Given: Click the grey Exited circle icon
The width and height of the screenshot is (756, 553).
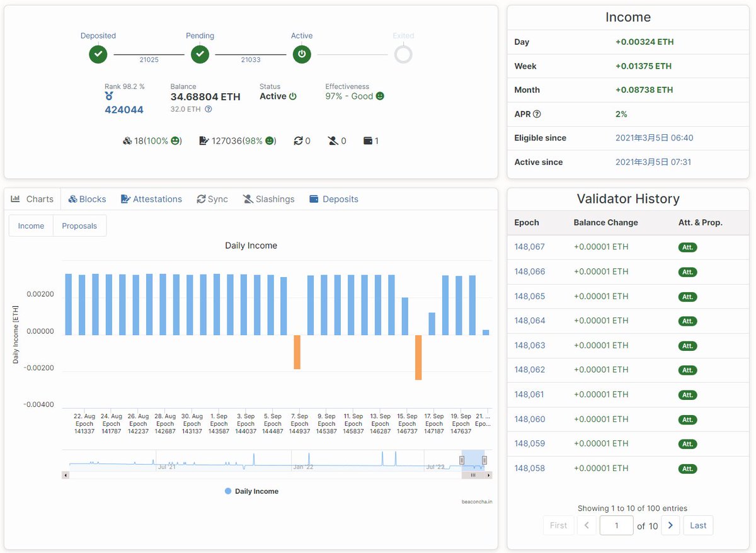Looking at the screenshot, I should click(x=403, y=54).
